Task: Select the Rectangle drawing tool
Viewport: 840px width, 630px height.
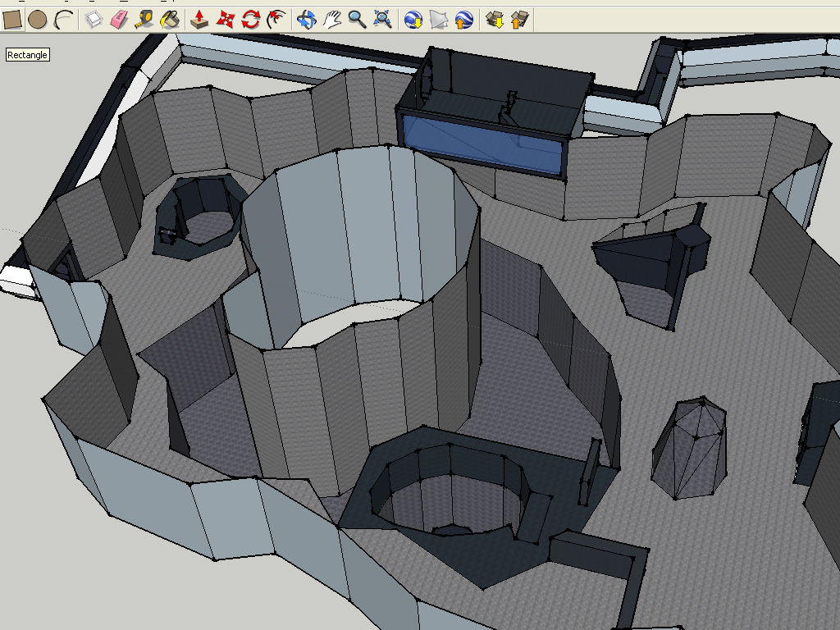Action: tap(12, 20)
